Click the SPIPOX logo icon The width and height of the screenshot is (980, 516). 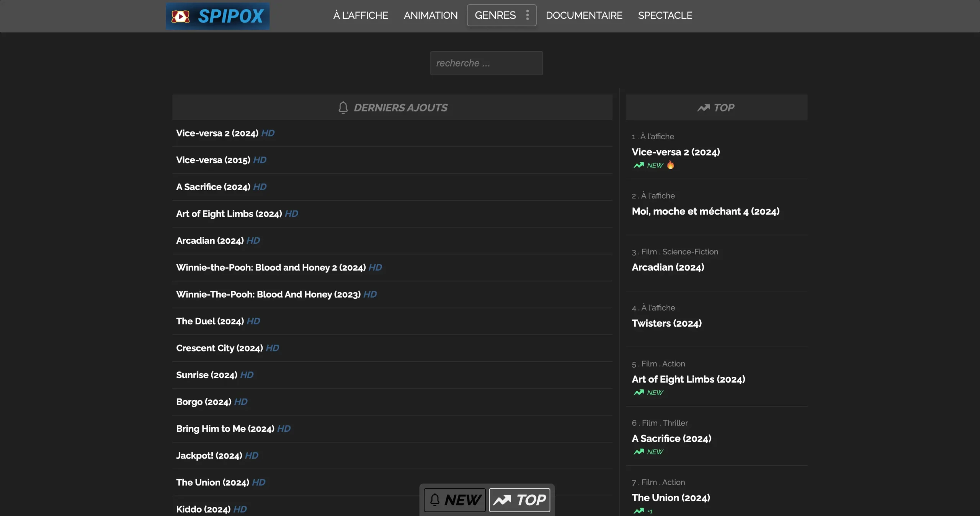point(180,16)
